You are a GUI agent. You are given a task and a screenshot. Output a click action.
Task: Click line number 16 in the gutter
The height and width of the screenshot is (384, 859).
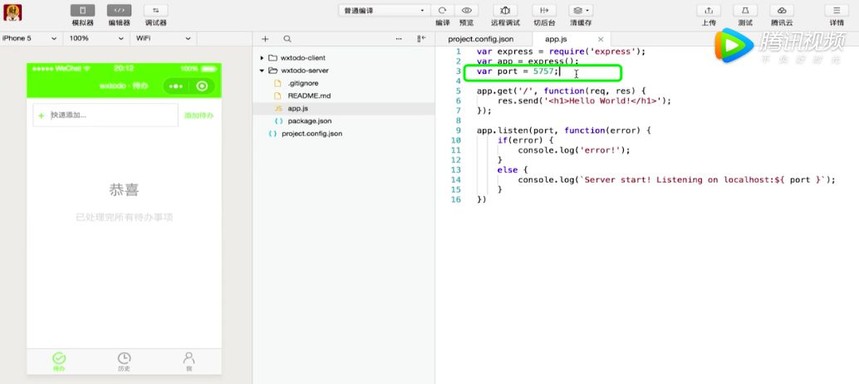pyautogui.click(x=455, y=199)
